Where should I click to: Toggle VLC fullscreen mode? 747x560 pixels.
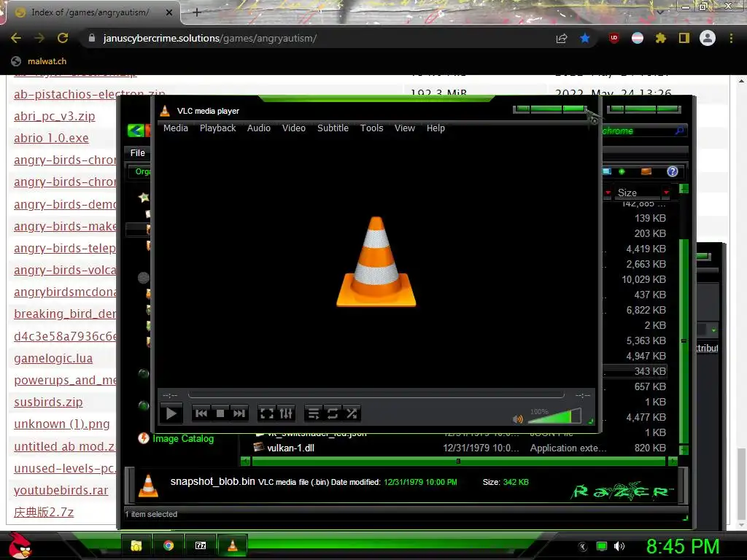point(267,413)
